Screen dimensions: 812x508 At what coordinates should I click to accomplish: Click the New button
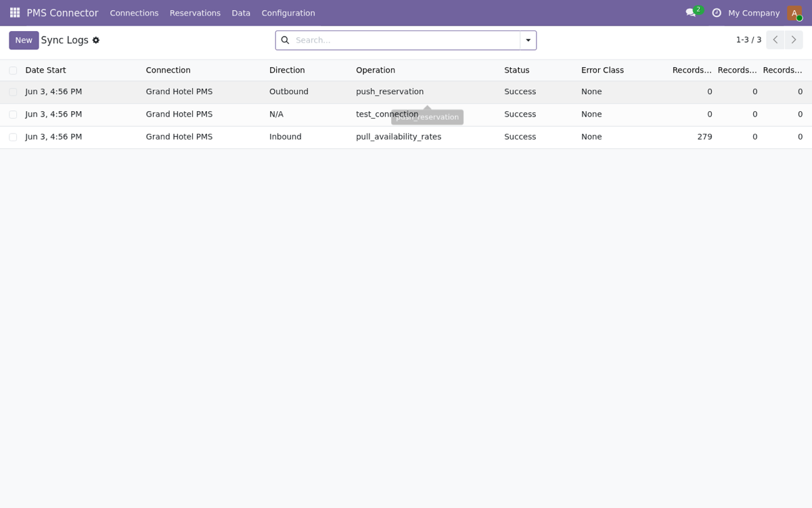tap(24, 41)
